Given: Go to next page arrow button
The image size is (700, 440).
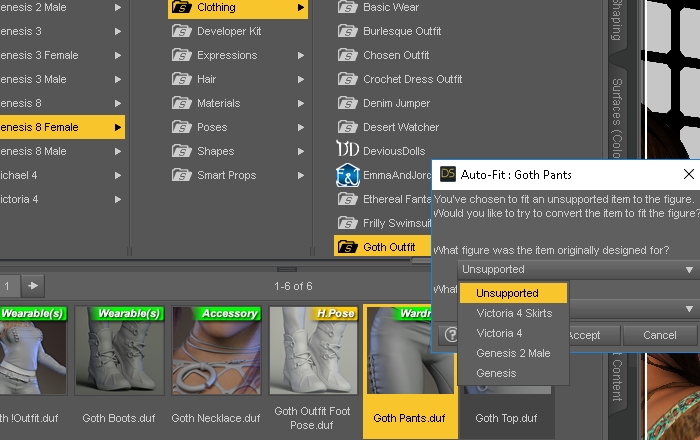Looking at the screenshot, I should click(33, 286).
